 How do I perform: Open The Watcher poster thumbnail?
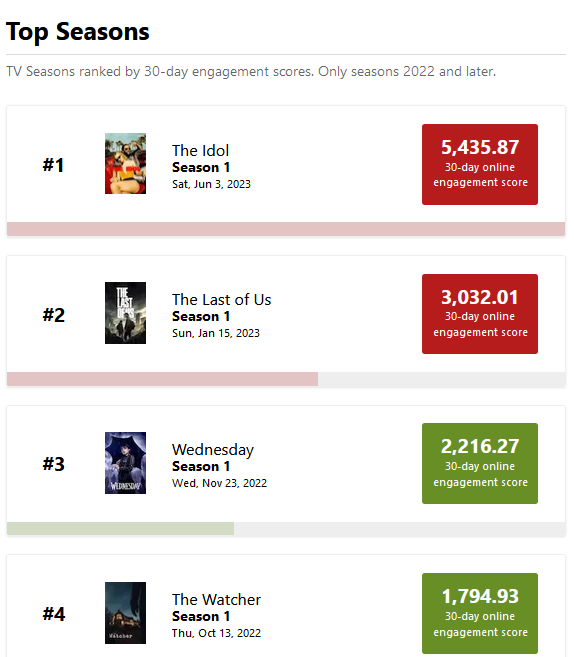coord(125,613)
